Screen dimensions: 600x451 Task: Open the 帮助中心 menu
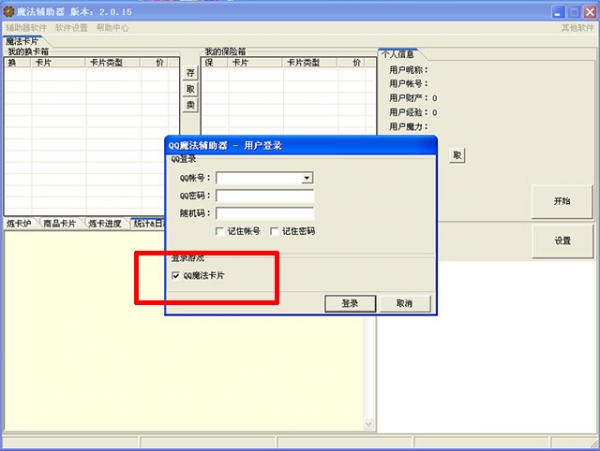pos(112,28)
